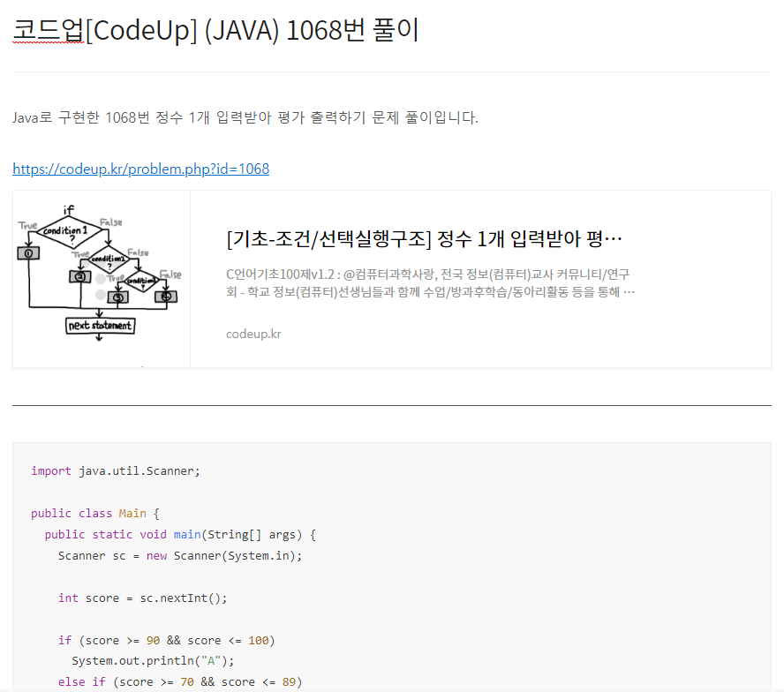Open the link preview card title '[기초-조건/선택실행구조] 정수 1개 입력받아 평…'
Image resolution: width=784 pixels, height=692 pixels.
pyautogui.click(x=424, y=238)
